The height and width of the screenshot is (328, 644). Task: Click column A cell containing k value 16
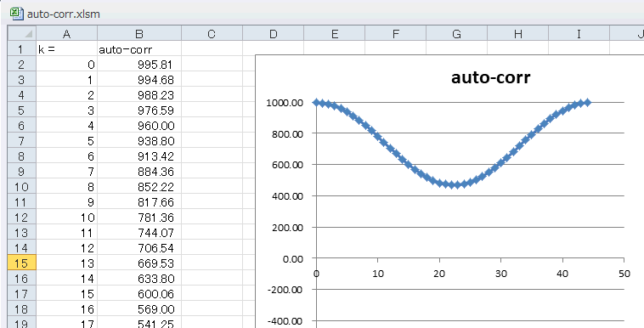tap(66, 309)
